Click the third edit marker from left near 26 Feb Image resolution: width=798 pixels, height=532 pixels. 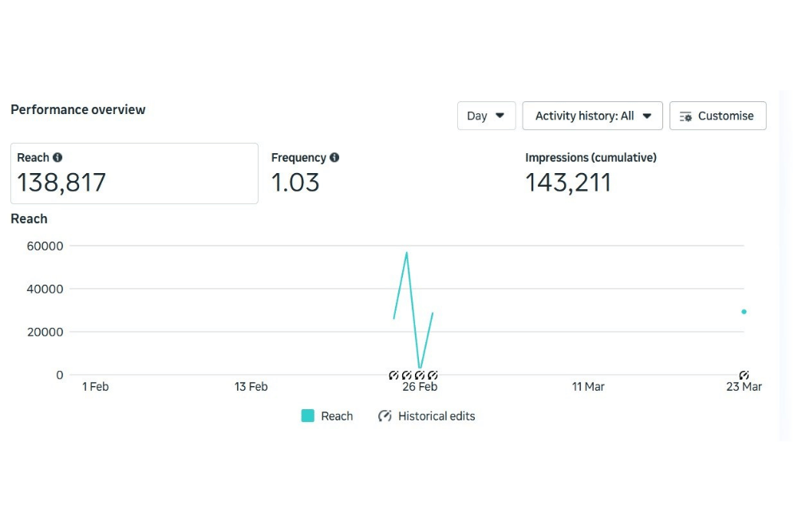(x=420, y=375)
